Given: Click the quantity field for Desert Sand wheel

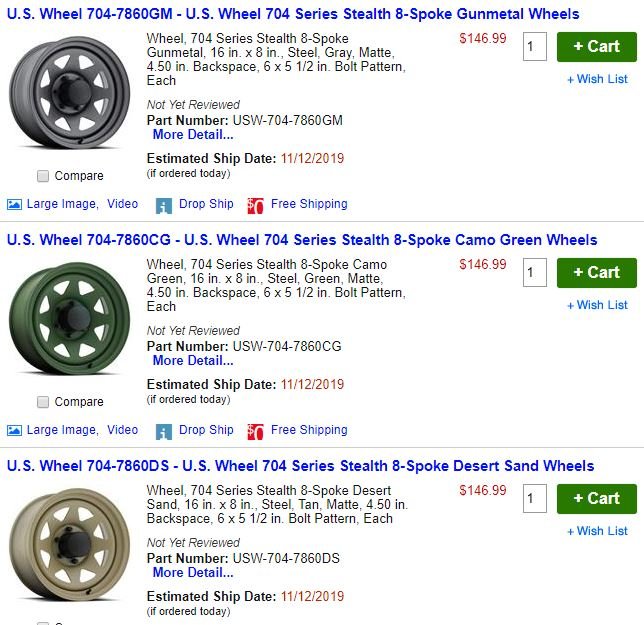Looking at the screenshot, I should coord(534,498).
